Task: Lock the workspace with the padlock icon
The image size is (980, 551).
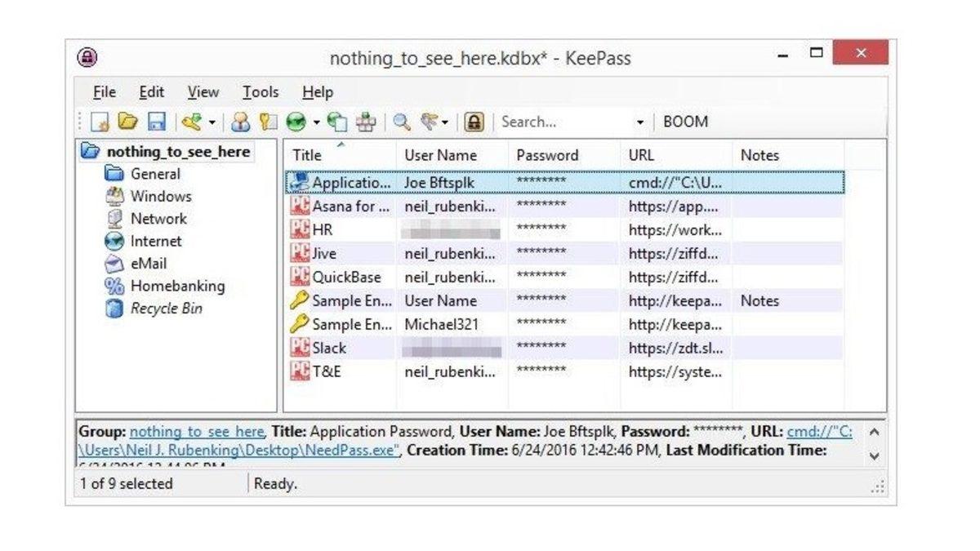Action: click(474, 122)
